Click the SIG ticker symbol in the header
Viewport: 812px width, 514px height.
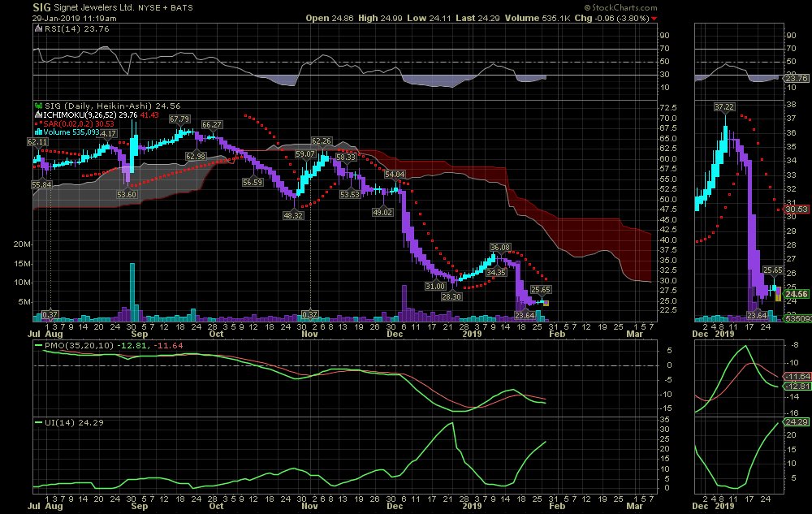(x=41, y=7)
